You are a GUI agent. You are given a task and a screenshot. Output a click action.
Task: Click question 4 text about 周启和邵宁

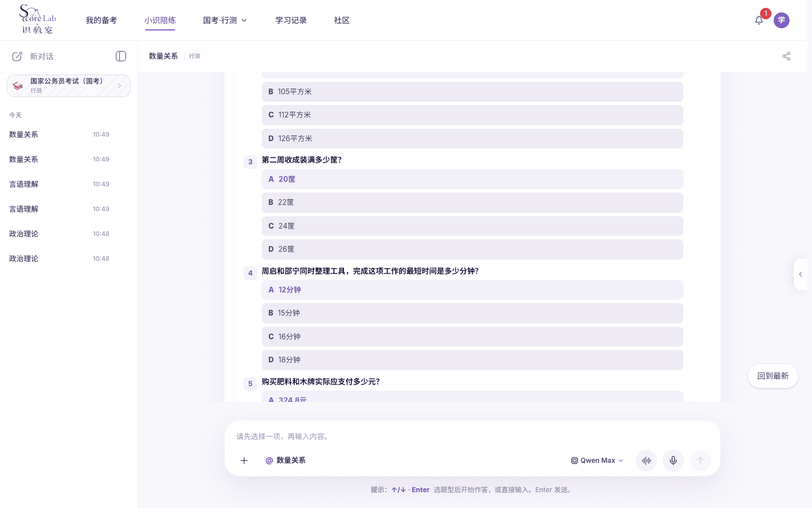[370, 271]
